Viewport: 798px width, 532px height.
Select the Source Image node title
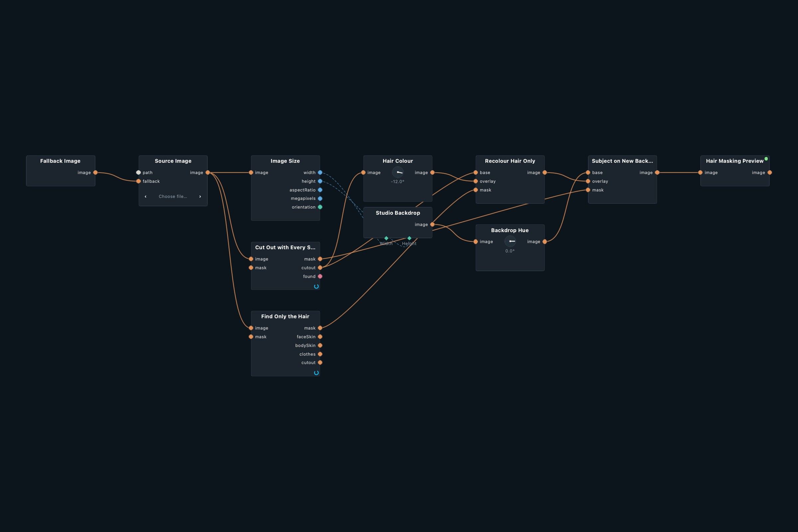173,161
